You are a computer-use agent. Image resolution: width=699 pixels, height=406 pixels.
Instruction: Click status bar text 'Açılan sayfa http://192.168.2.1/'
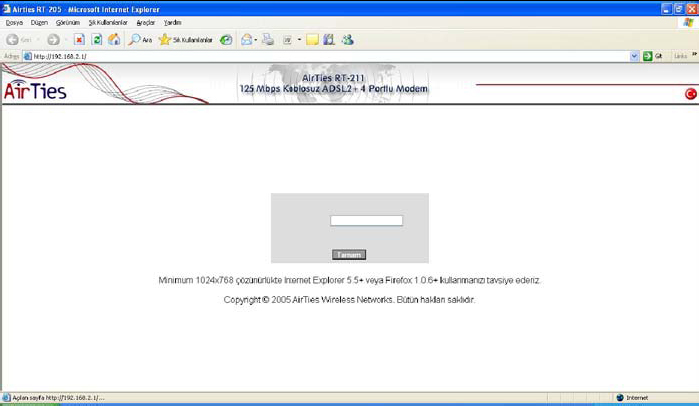pos(58,398)
